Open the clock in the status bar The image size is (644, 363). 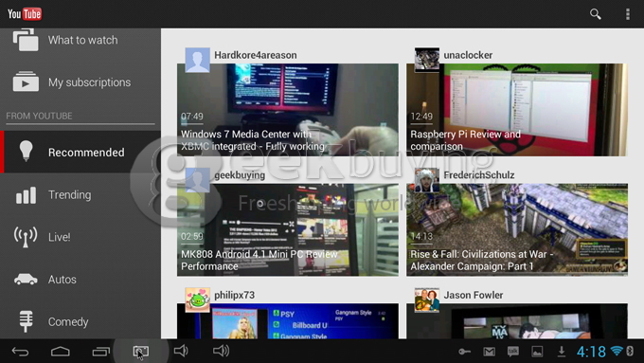point(591,352)
